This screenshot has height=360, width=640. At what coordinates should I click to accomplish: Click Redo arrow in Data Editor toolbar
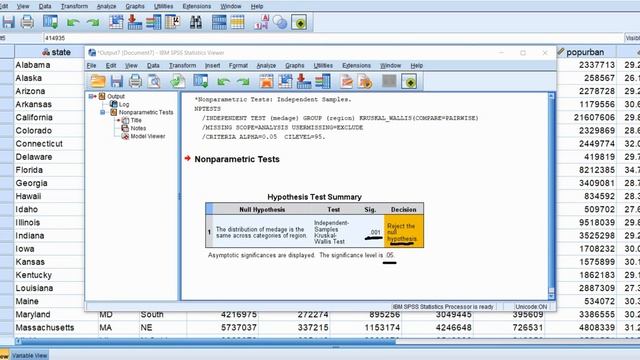pos(93,22)
